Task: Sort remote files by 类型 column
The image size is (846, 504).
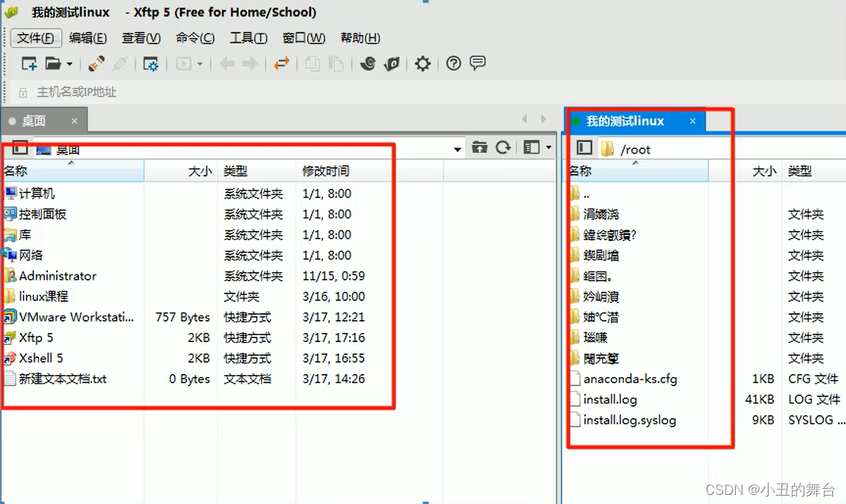Action: (x=813, y=171)
